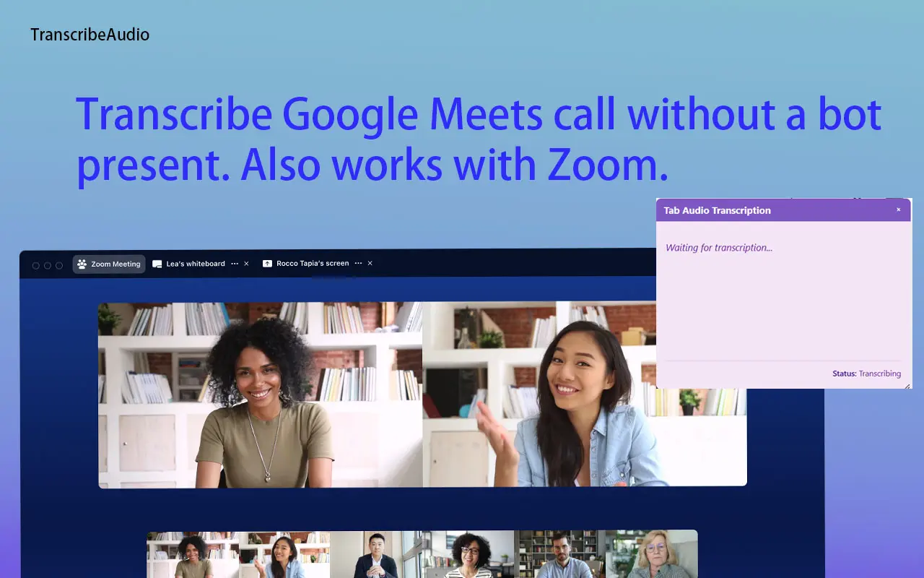
Task: Expand more options for Rocco Tapia's screen
Action: click(358, 264)
